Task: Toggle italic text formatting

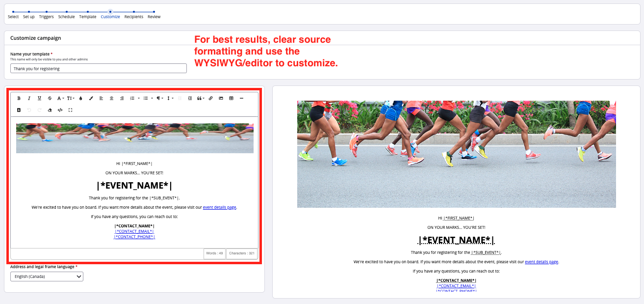Action: 29,98
